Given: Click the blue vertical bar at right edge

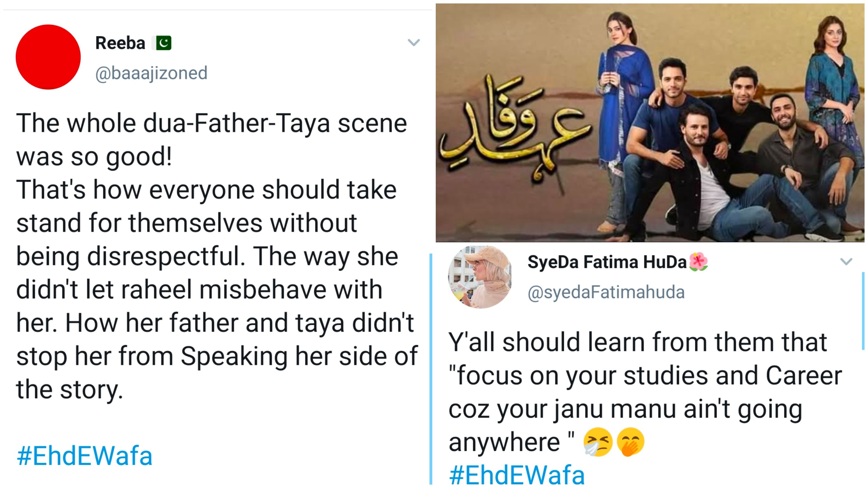Looking at the screenshot, I should (x=863, y=310).
